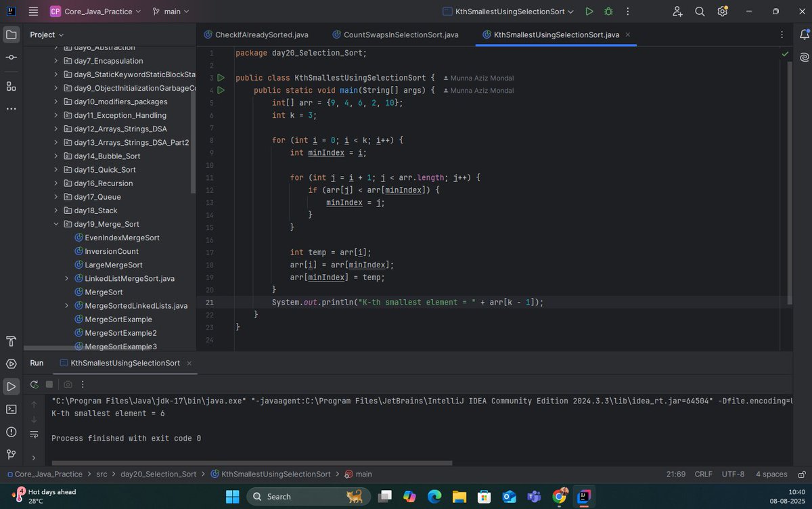
Task: Click the main method breadcrumb
Action: 359,474
